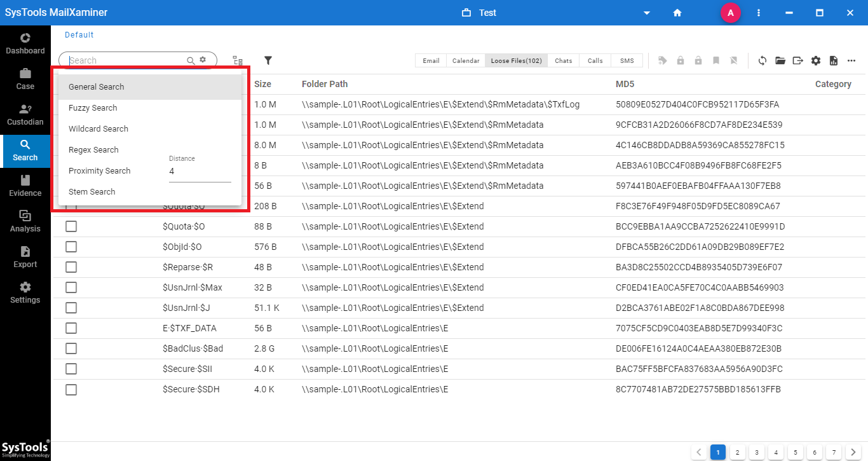Check the $UsnJrnl·$J row checkbox
Screen dimensions: 868x461
tap(71, 308)
